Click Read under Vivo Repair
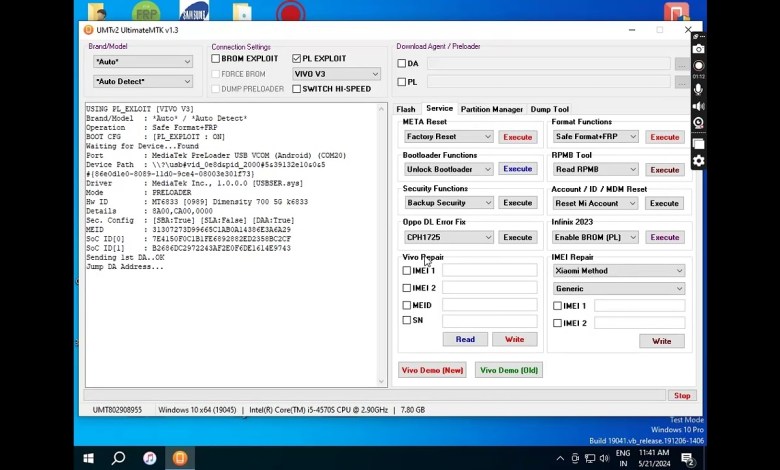The width and height of the screenshot is (780, 470). tap(465, 340)
